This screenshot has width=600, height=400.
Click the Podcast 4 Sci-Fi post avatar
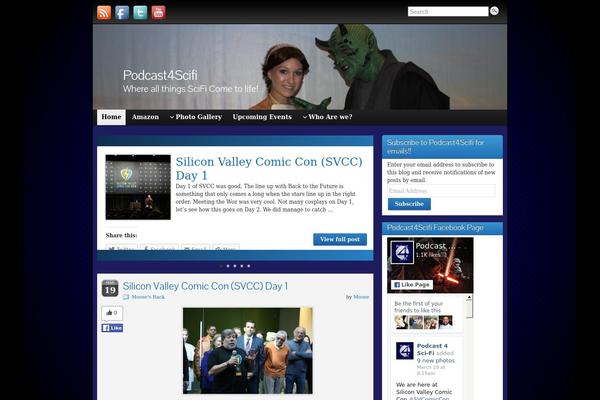(x=404, y=351)
